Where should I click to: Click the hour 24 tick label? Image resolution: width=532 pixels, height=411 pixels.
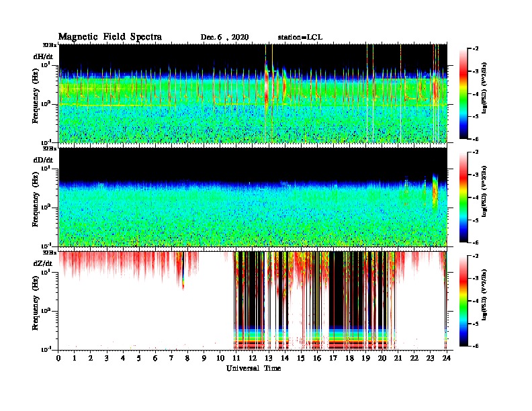[x=447, y=358]
